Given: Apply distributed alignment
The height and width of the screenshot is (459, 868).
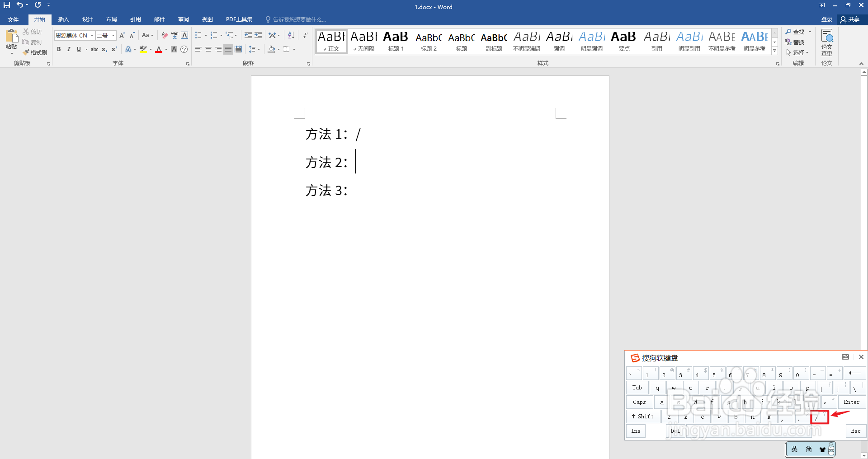Looking at the screenshot, I should pos(238,49).
